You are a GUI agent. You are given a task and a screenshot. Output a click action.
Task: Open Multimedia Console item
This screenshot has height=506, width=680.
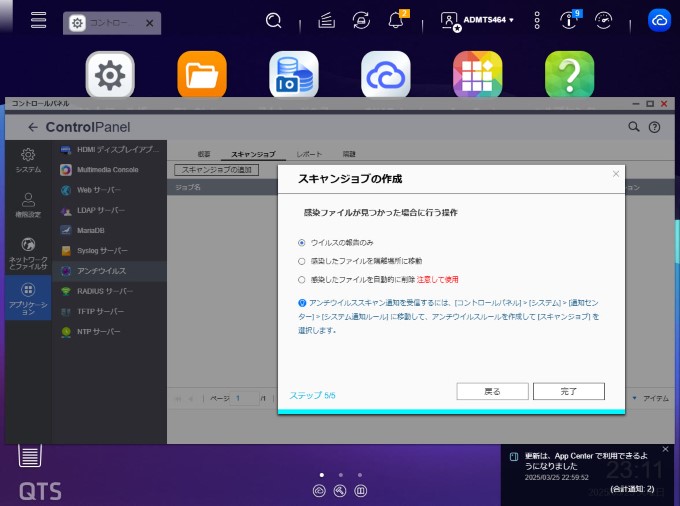(x=110, y=170)
